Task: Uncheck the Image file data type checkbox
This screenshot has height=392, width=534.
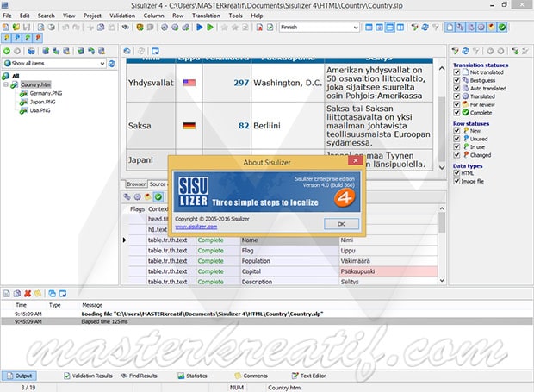Action: (x=456, y=181)
